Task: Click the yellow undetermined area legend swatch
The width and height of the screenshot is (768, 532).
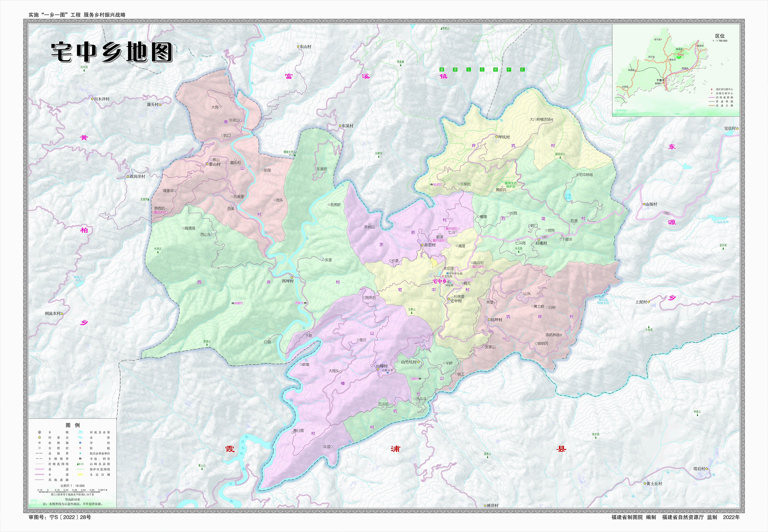Action: click(x=80, y=474)
